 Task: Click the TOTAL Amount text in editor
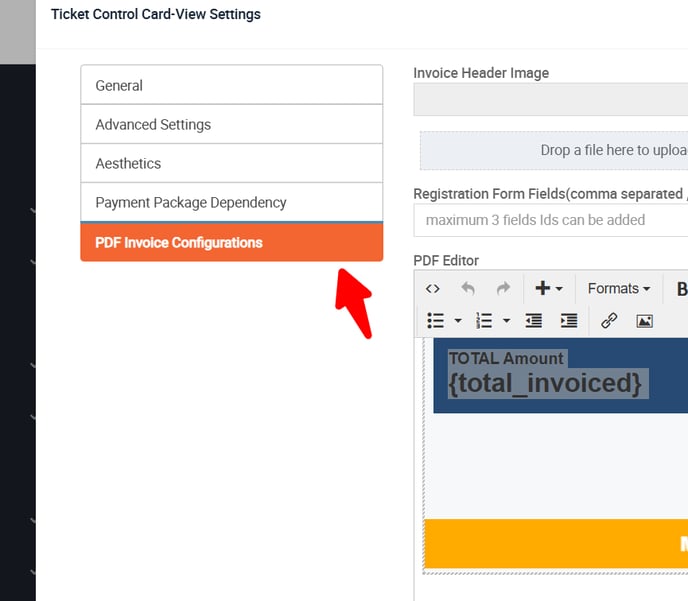tap(506, 358)
